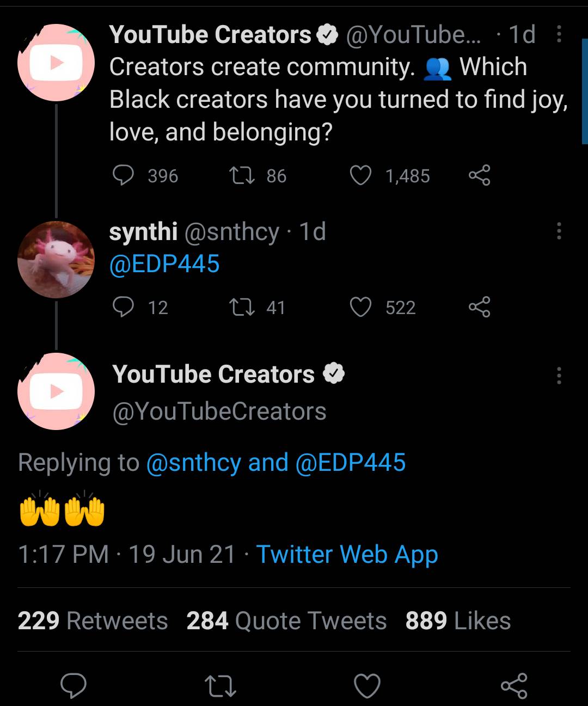View the 284 Quote Tweets
The width and height of the screenshot is (588, 706).
click(286, 620)
